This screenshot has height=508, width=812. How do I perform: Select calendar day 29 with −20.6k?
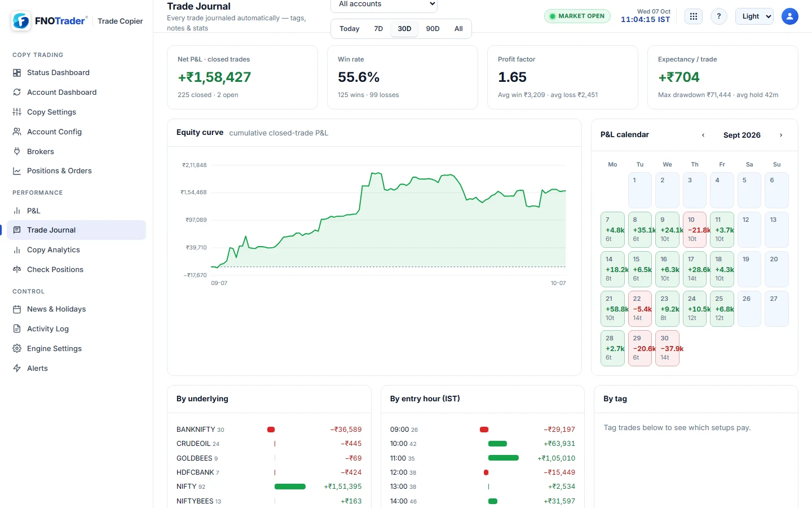tap(640, 348)
